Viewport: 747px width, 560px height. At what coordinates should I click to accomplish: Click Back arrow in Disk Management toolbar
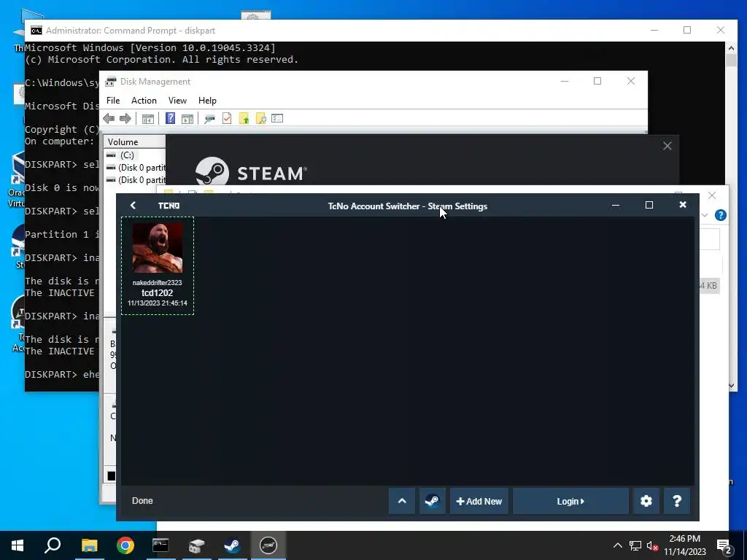click(109, 119)
